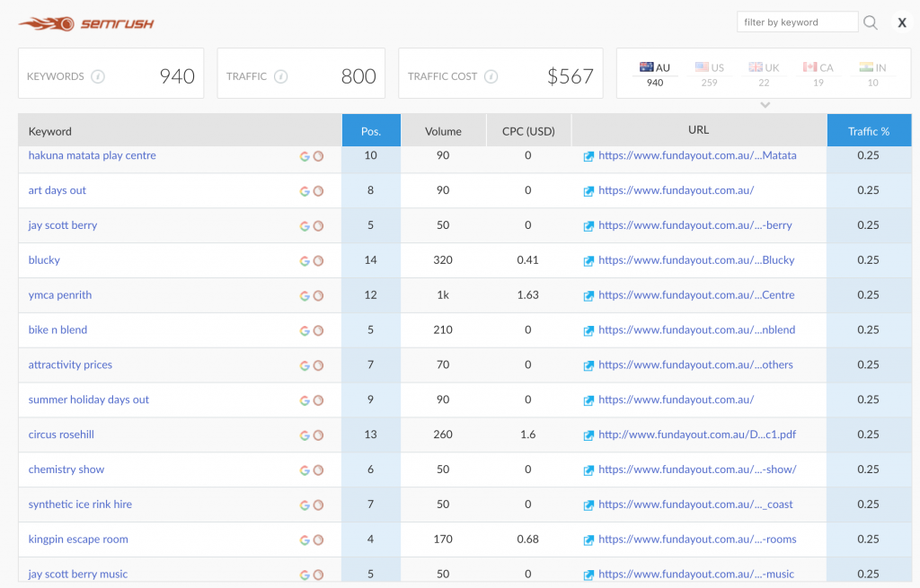Open external link icon for art days out URL
This screenshot has width=920, height=588.
588,191
